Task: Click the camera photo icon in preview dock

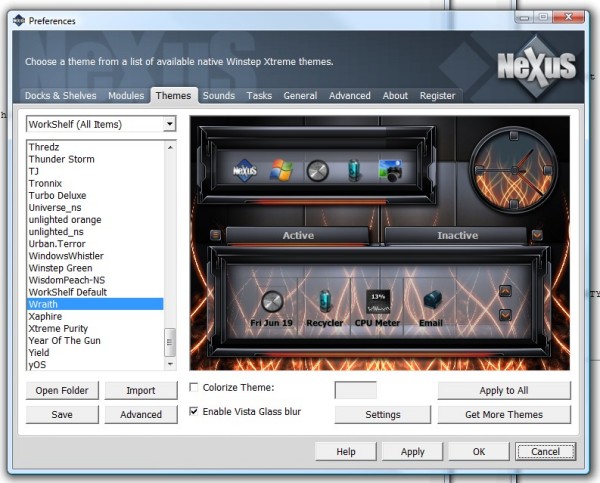Action: coord(390,171)
